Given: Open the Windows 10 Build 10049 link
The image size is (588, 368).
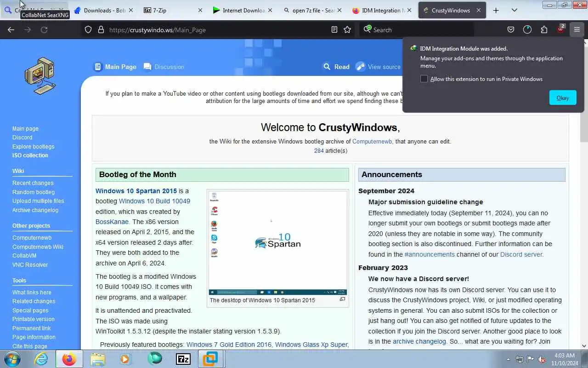Looking at the screenshot, I should pyautogui.click(x=154, y=201).
